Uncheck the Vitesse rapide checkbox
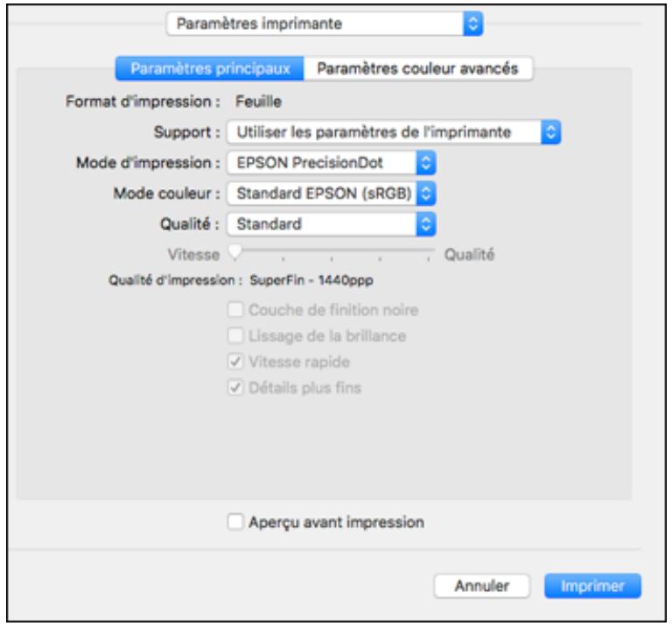This screenshot has width=672, height=626. (234, 361)
